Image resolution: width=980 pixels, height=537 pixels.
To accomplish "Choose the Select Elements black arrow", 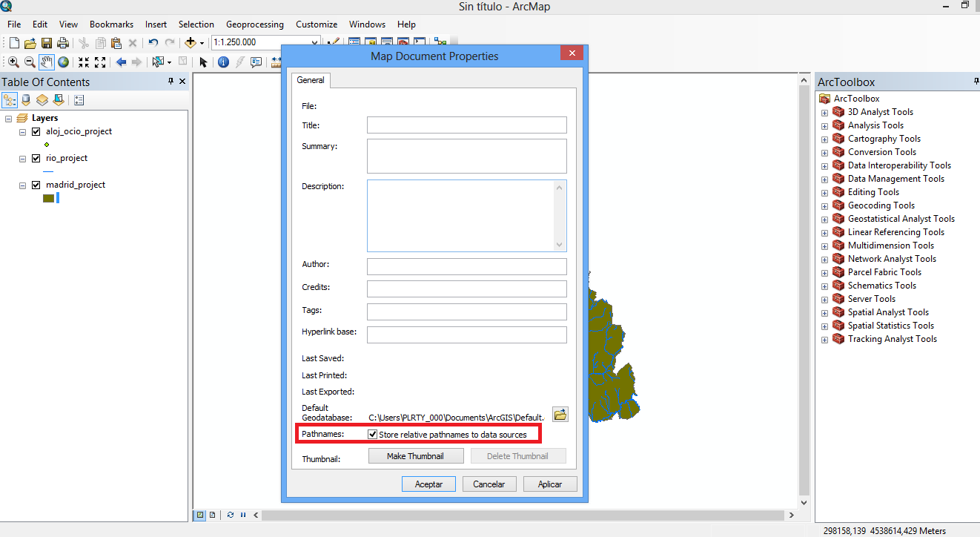I will point(204,62).
